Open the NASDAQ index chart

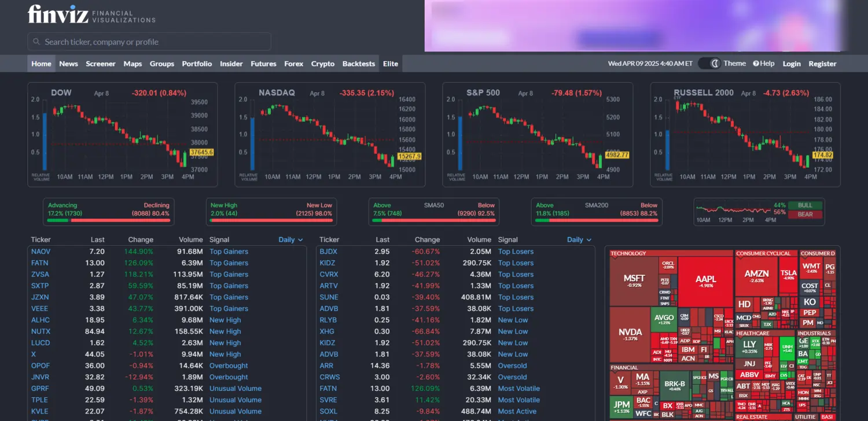330,135
